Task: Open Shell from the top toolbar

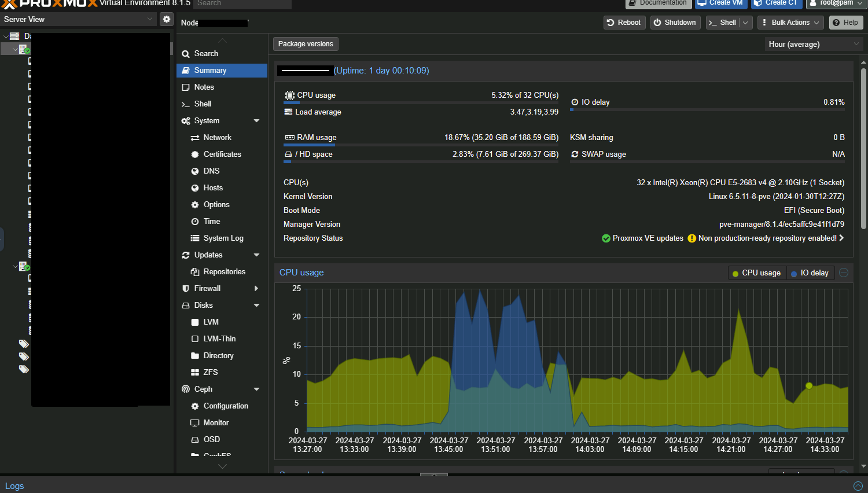Action: click(723, 23)
